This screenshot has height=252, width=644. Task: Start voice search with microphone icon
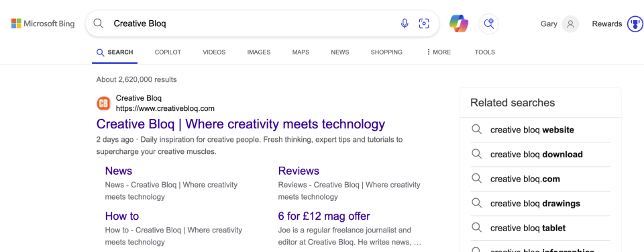pyautogui.click(x=405, y=24)
